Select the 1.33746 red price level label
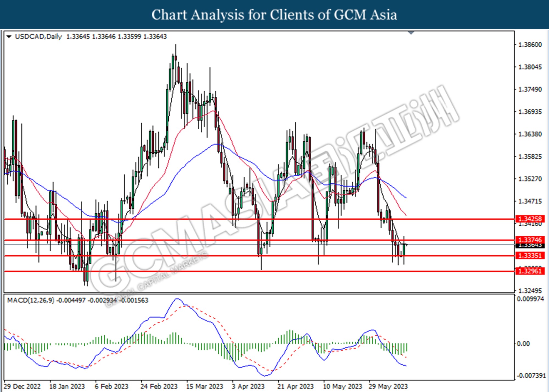The width and height of the screenshot is (549, 392). 530,240
